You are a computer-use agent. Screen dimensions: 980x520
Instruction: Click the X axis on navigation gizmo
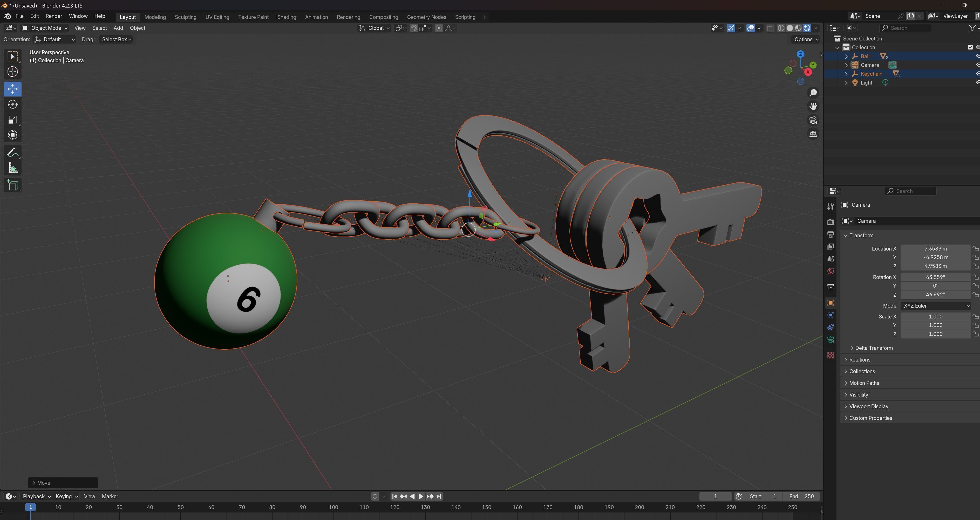click(808, 72)
